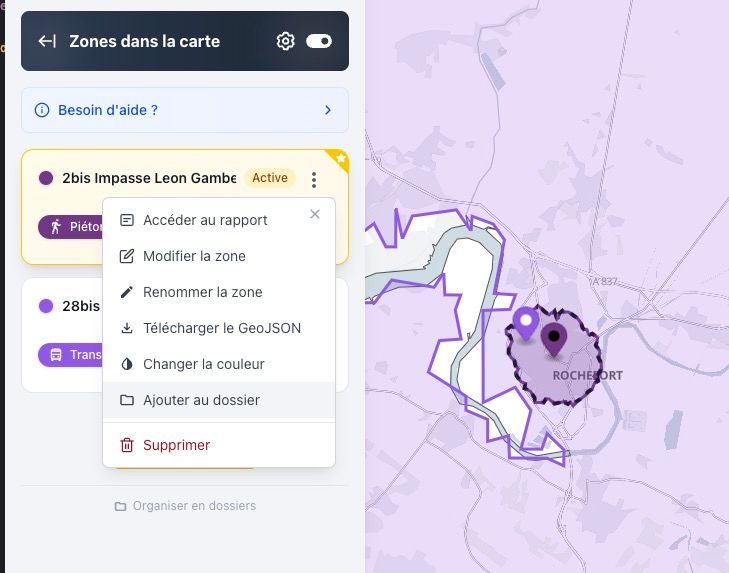Click the Active status badge

click(269, 178)
